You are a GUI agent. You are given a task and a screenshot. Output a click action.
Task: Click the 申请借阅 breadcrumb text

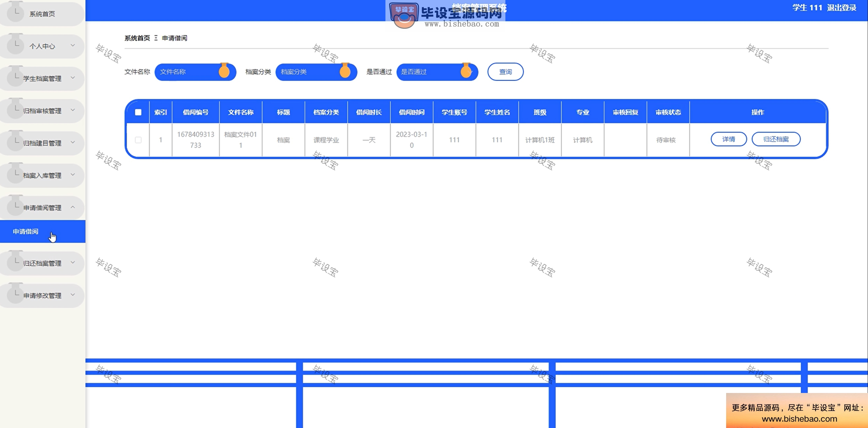click(x=174, y=38)
